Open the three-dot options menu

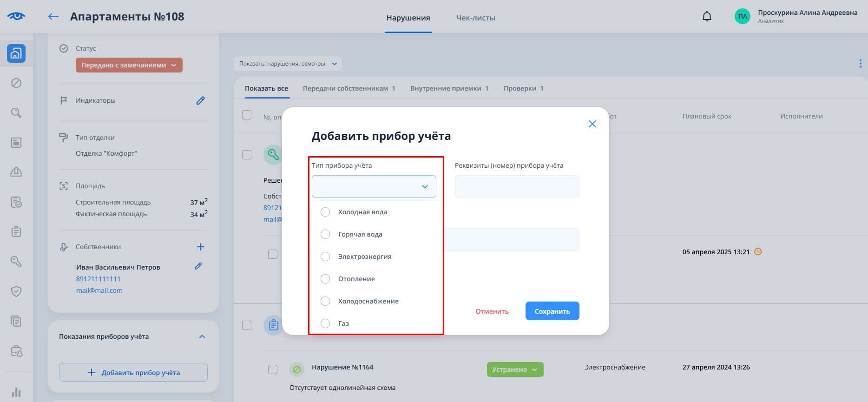[x=860, y=64]
